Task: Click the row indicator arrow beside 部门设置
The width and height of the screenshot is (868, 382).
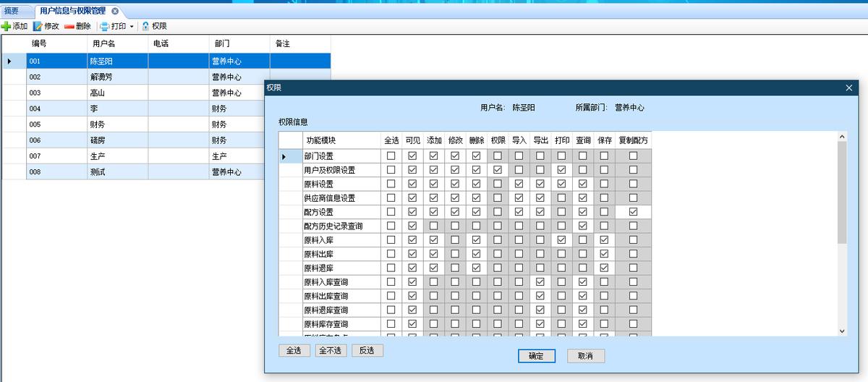Action: click(x=284, y=156)
